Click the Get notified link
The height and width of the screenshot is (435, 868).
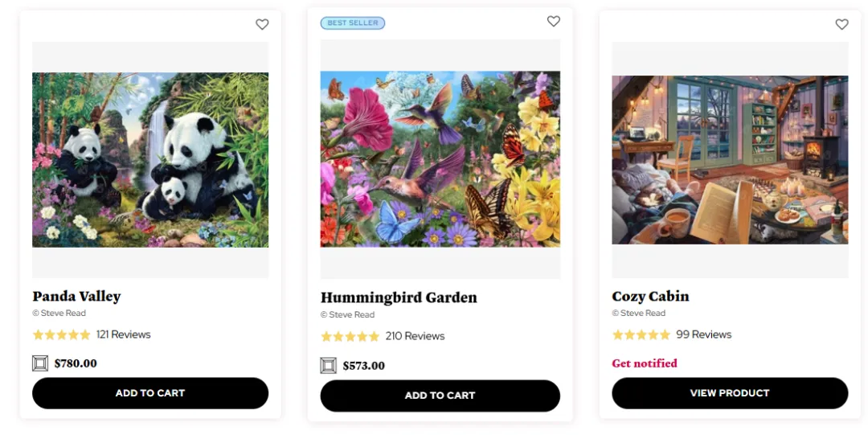coord(645,363)
